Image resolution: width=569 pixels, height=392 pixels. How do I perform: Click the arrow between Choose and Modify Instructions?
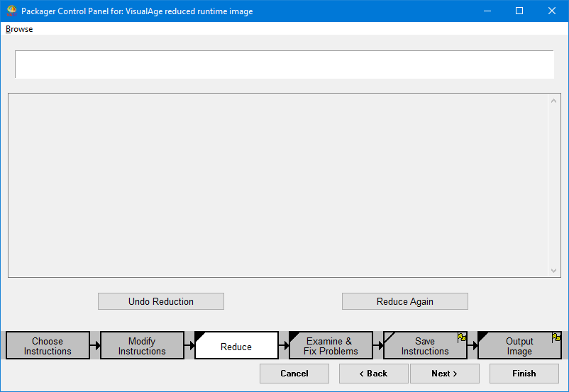click(x=95, y=346)
